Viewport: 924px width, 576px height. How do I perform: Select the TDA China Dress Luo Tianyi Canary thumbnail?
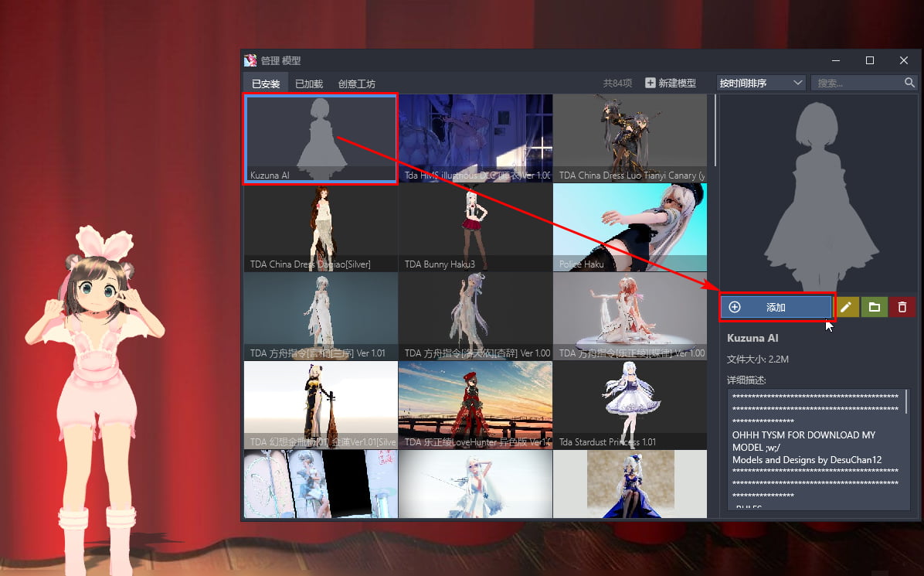point(630,138)
